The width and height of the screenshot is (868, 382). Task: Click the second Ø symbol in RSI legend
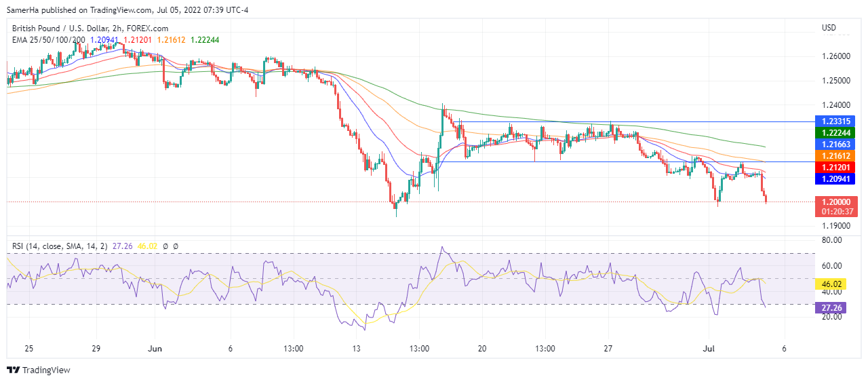tap(176, 246)
